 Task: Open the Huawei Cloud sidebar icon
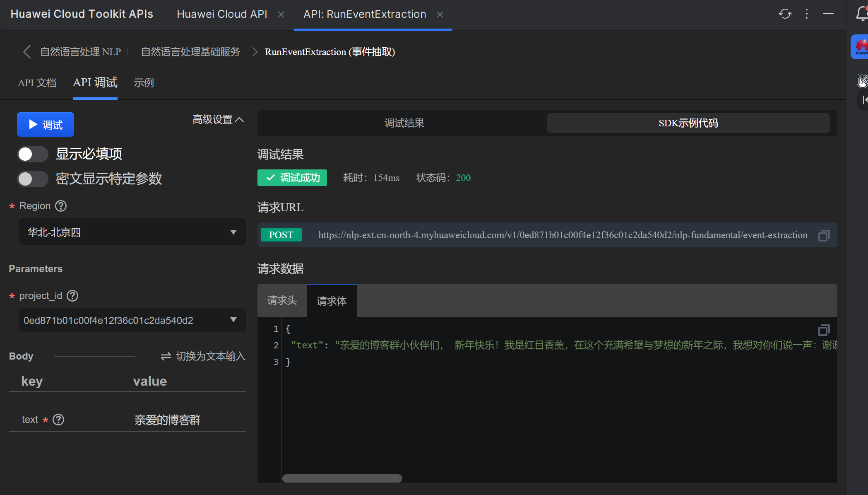click(x=861, y=47)
